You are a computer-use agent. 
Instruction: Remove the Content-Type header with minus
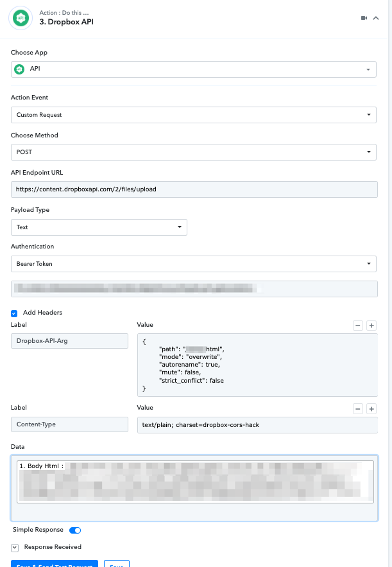click(358, 409)
